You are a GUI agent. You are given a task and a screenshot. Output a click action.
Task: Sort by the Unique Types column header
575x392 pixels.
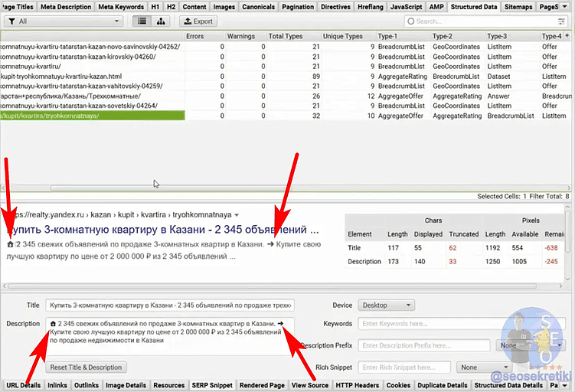tap(348, 36)
